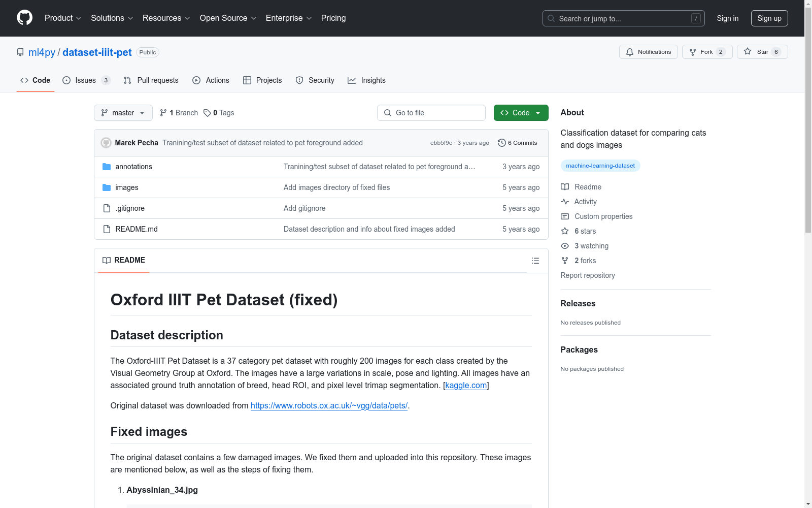
Task: Open the Releases heading link
Action: click(578, 303)
